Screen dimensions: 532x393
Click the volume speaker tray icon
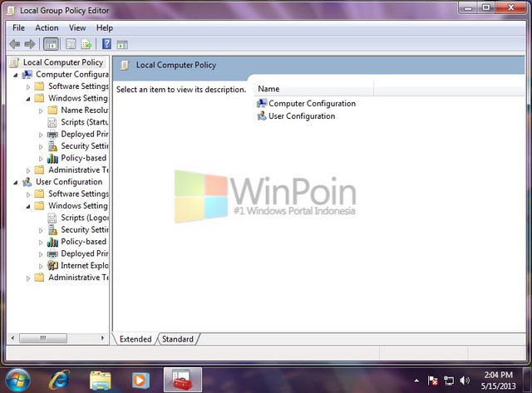[465, 381]
